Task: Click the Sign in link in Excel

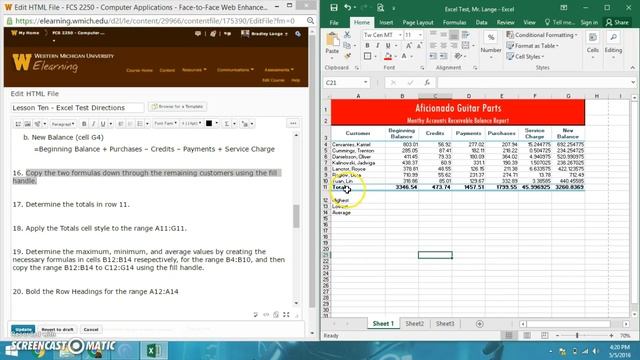Action: tap(589, 22)
